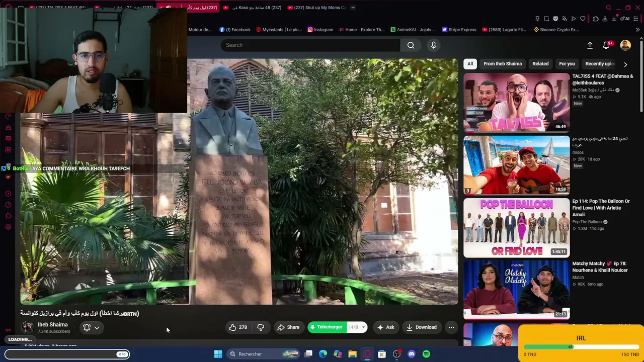Open the Opera GX Limiter sidebar icon
Image resolution: width=644 pixels, height=362 pixels.
(8, 117)
